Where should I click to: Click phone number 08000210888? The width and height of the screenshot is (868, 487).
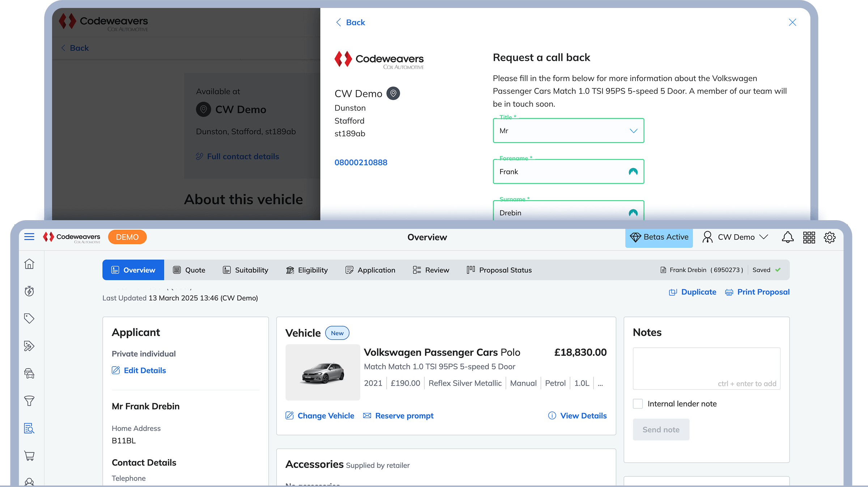coord(361,162)
